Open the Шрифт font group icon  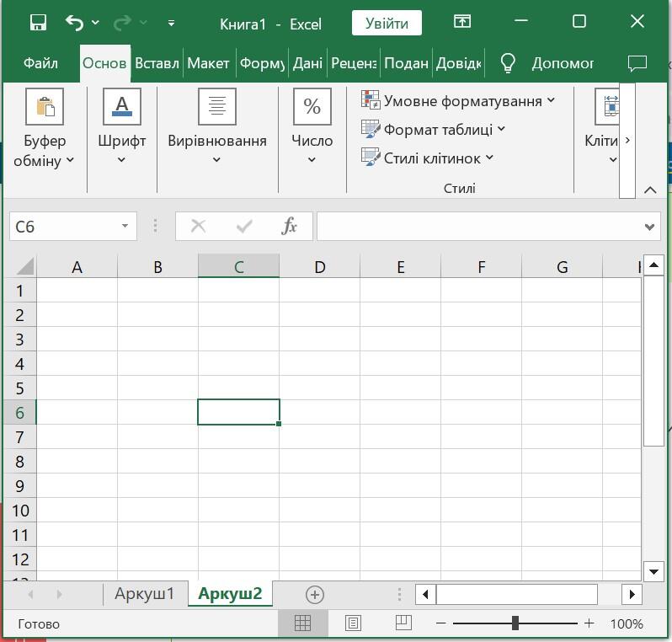click(122, 106)
